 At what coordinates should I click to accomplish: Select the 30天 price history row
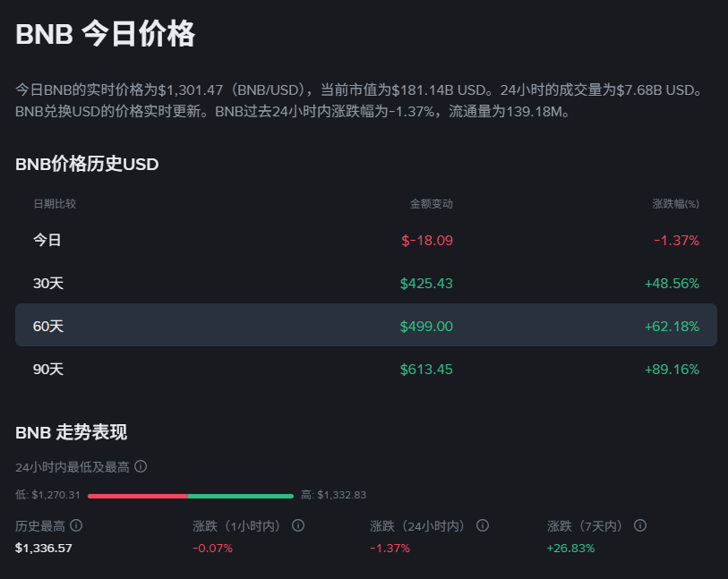click(365, 283)
